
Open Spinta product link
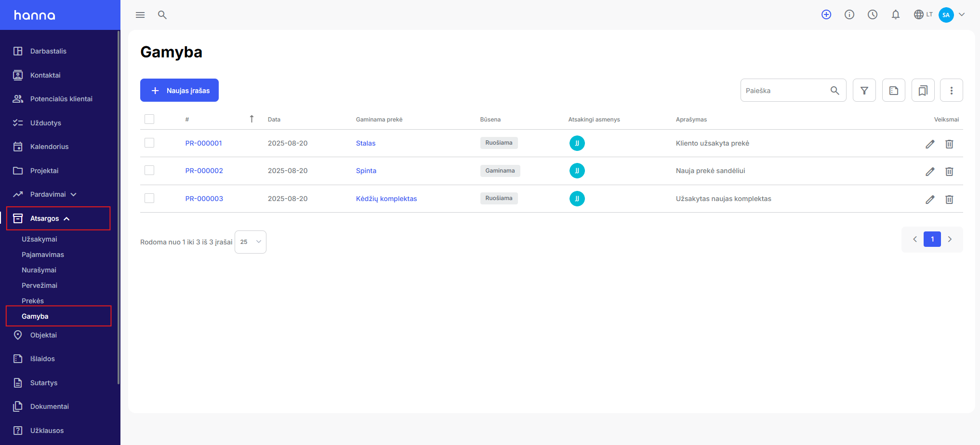click(366, 171)
